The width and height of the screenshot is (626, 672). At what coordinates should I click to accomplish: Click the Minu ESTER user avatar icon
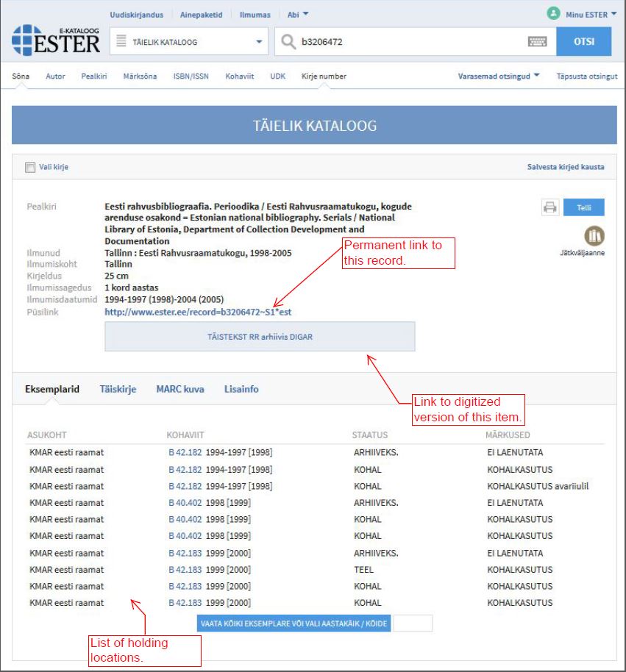(553, 14)
